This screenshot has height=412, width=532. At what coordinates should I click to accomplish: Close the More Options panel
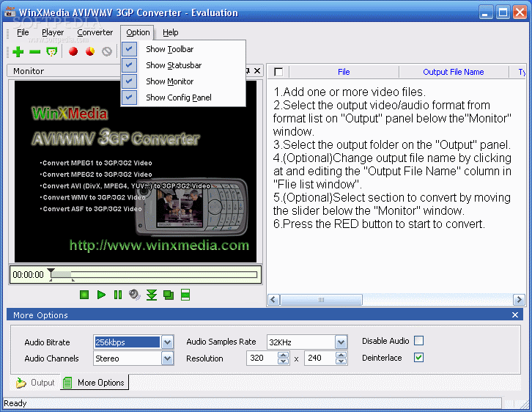point(515,315)
